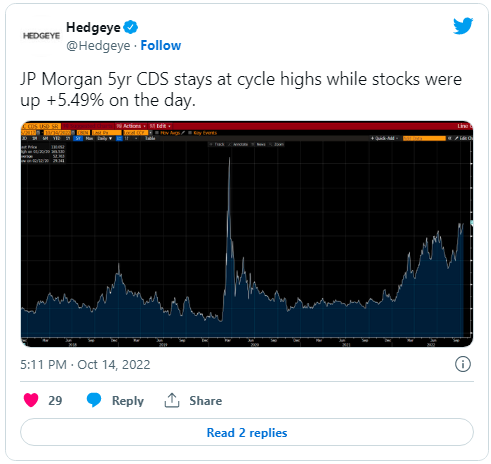Click the Hedgeye profile avatar logo
The height and width of the screenshot is (464, 491).
click(41, 36)
